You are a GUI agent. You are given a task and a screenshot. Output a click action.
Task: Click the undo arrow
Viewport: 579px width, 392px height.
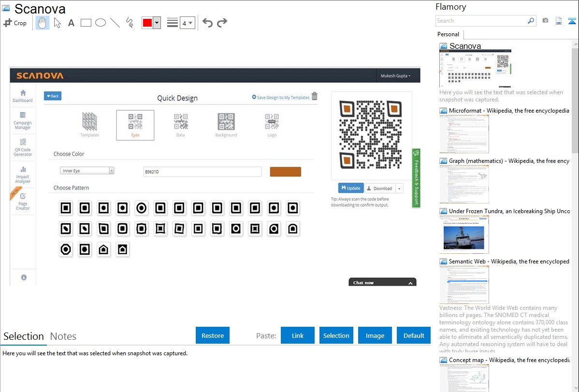(x=207, y=23)
